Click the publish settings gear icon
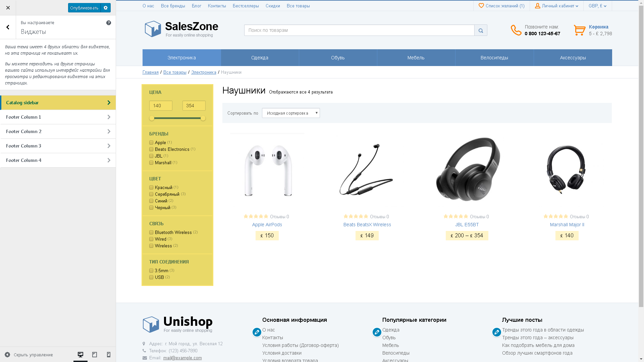 coord(106,8)
